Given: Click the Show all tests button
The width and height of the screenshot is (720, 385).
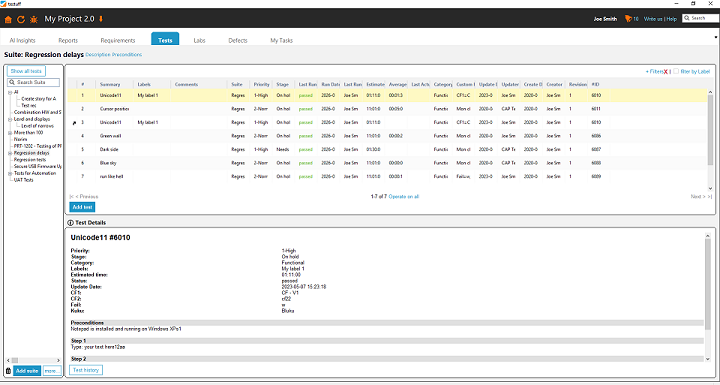Looking at the screenshot, I should click(26, 71).
